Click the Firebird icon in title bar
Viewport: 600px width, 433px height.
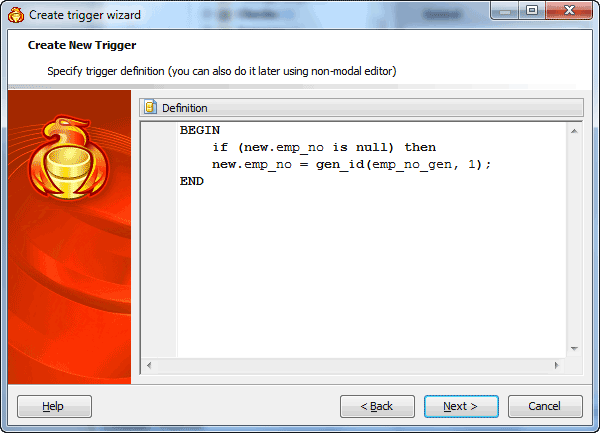pyautogui.click(x=16, y=15)
